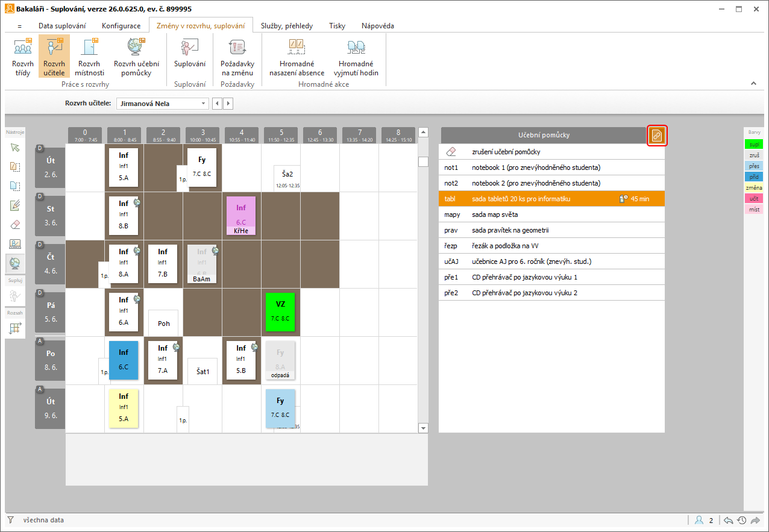Click the link icon beside Učební pomůcky header
This screenshot has width=769, height=532.
point(657,136)
